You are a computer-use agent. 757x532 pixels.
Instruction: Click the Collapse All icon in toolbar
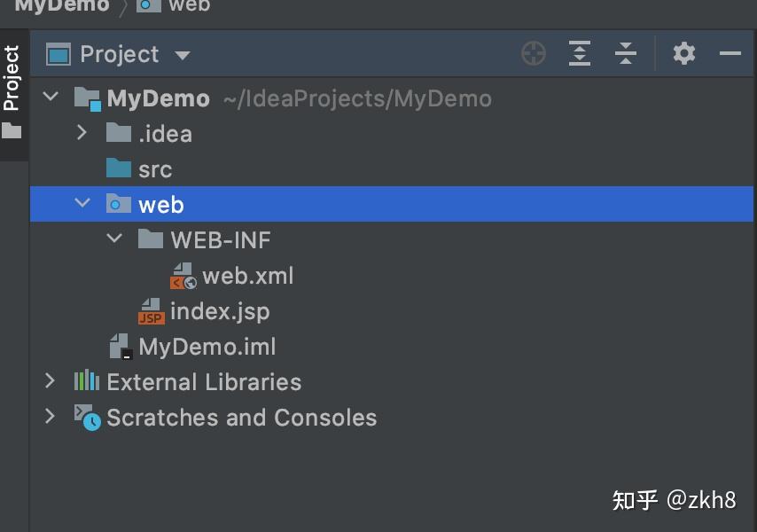click(626, 53)
